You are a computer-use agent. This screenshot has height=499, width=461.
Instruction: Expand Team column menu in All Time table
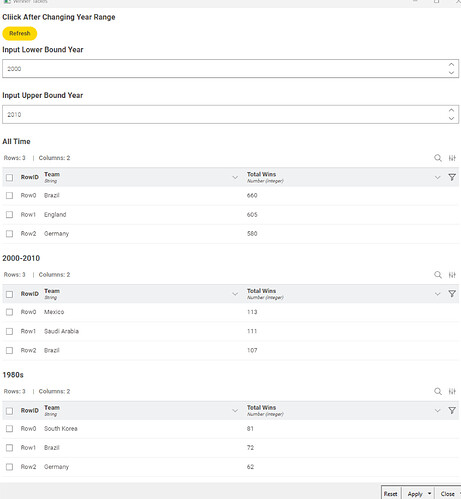pyautogui.click(x=235, y=177)
